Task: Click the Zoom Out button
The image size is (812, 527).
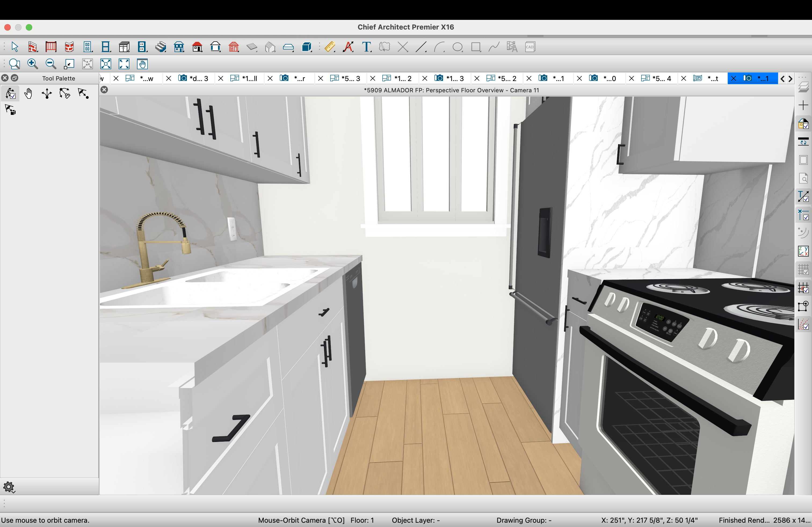Action: [51, 64]
